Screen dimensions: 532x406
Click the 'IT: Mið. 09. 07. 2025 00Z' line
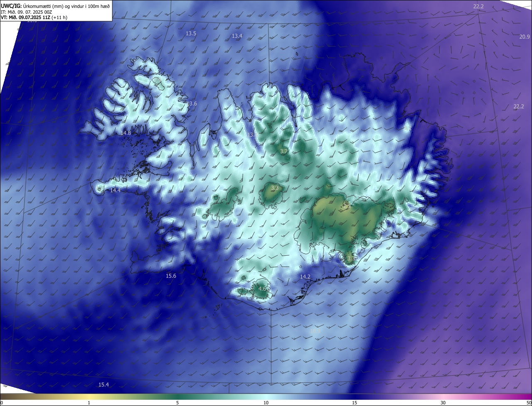pos(26,12)
